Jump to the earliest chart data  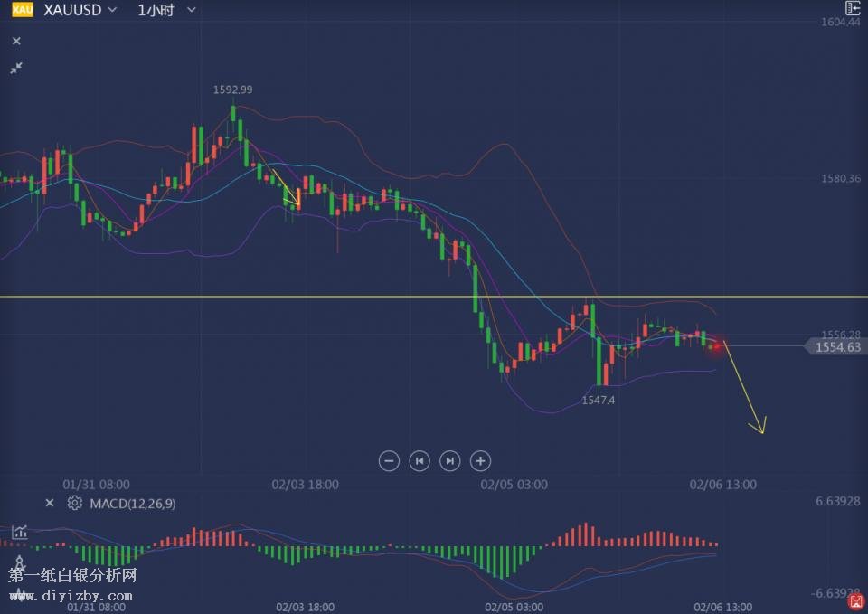[x=420, y=461]
